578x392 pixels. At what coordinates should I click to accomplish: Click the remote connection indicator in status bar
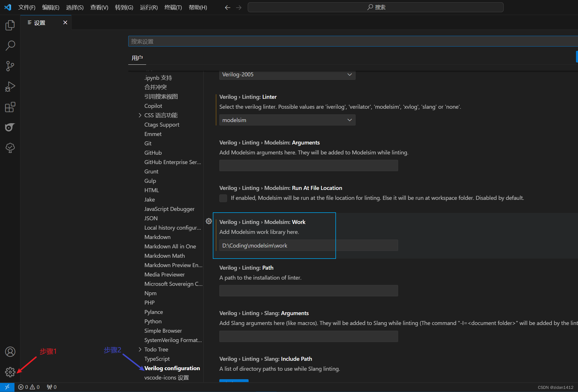(7, 387)
